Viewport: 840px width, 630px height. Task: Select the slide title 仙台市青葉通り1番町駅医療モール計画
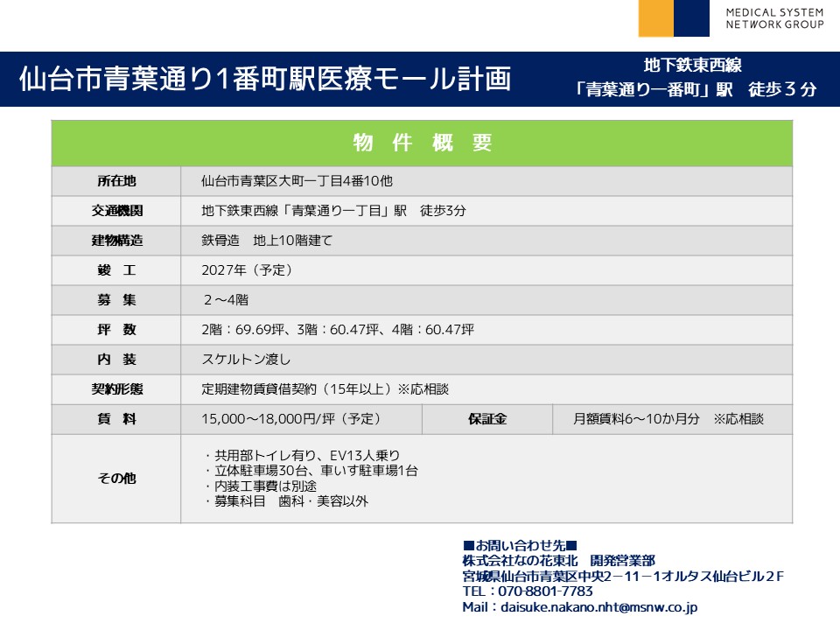point(264,79)
